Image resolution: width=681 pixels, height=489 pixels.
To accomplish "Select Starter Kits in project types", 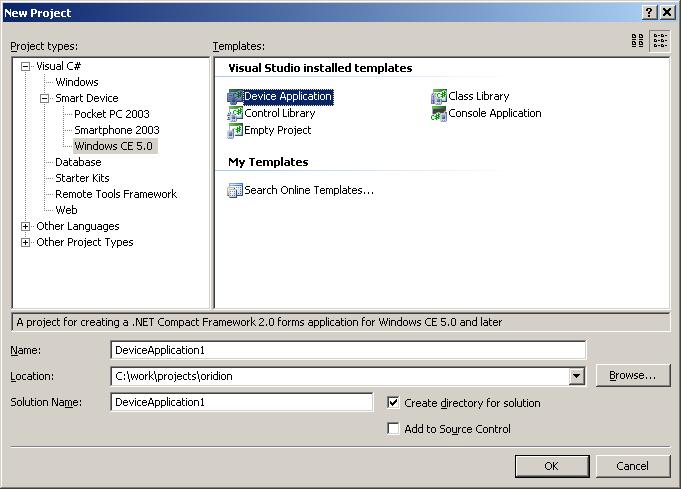I will tap(82, 178).
